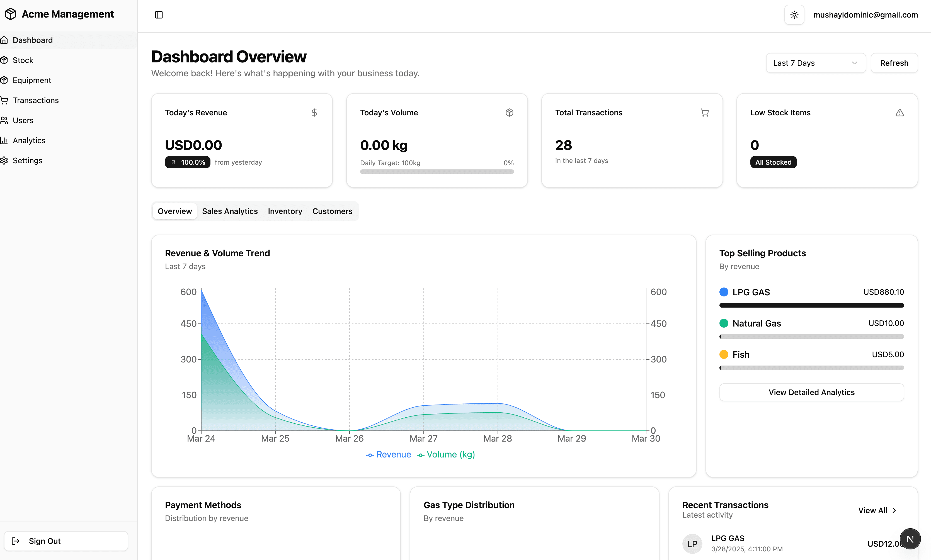The height and width of the screenshot is (560, 931).
Task: Click the cart icon on Total Transactions
Action: (704, 113)
